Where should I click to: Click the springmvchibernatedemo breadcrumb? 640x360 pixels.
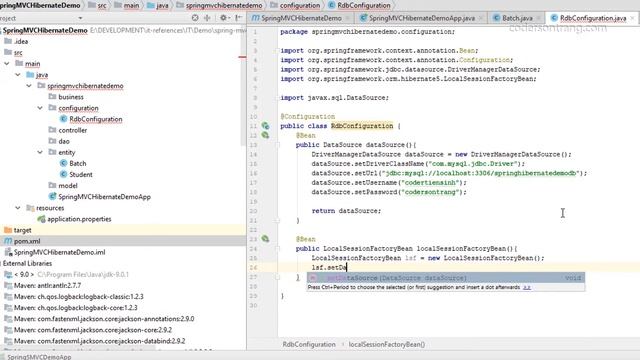point(219,5)
